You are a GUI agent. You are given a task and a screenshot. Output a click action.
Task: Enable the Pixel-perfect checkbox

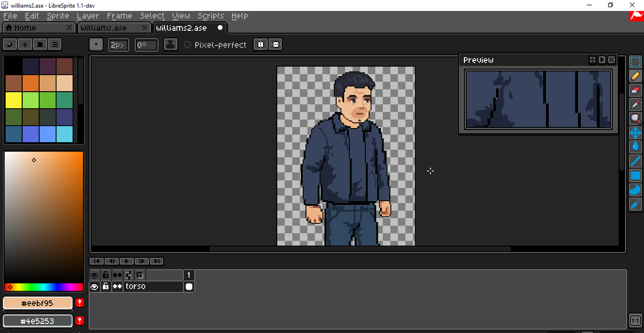tap(187, 45)
